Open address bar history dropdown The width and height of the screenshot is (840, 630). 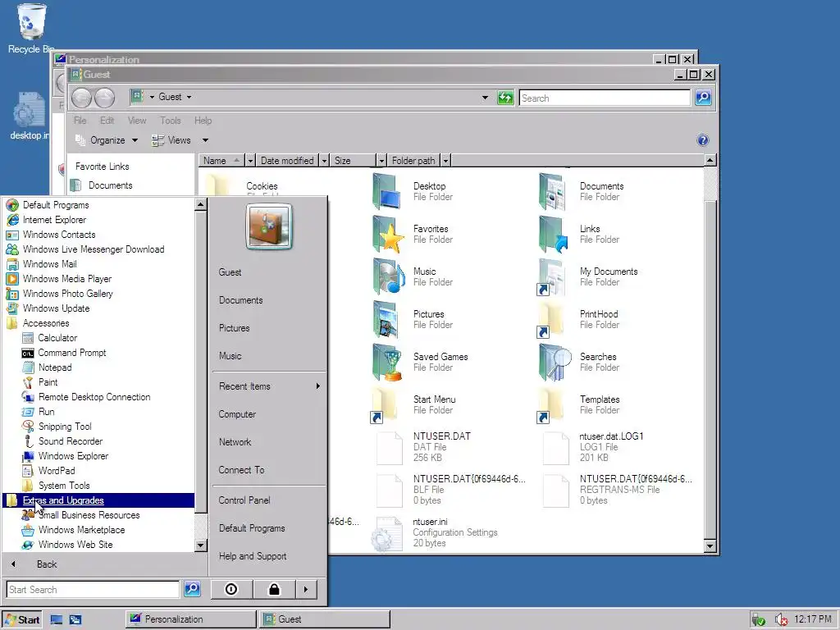click(x=485, y=98)
